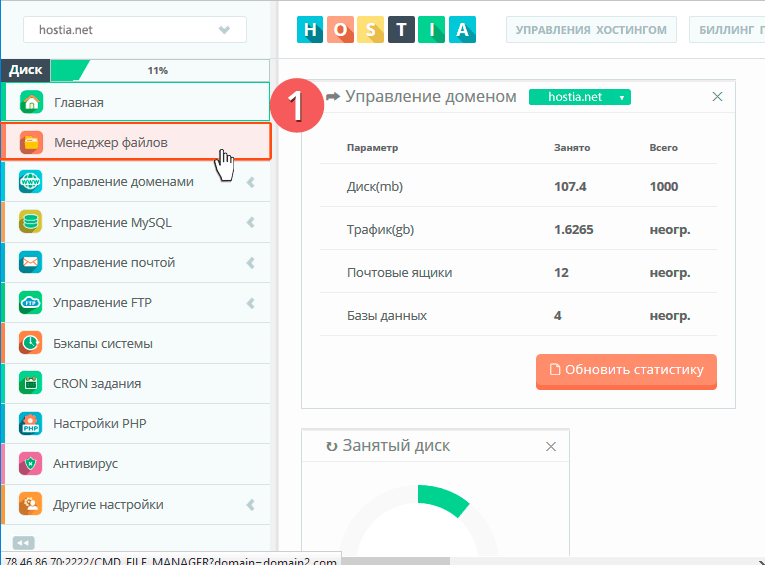Click the O tile of Hostia logo
Viewport: 765px width, 565px height.
click(340, 30)
